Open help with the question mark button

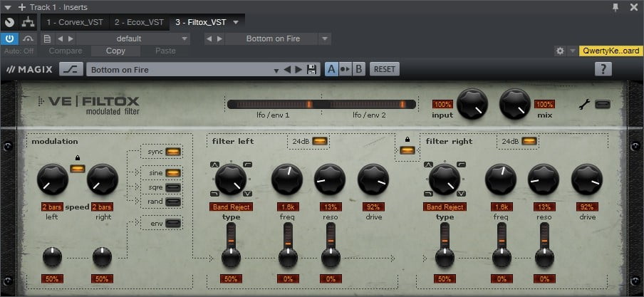pos(603,69)
